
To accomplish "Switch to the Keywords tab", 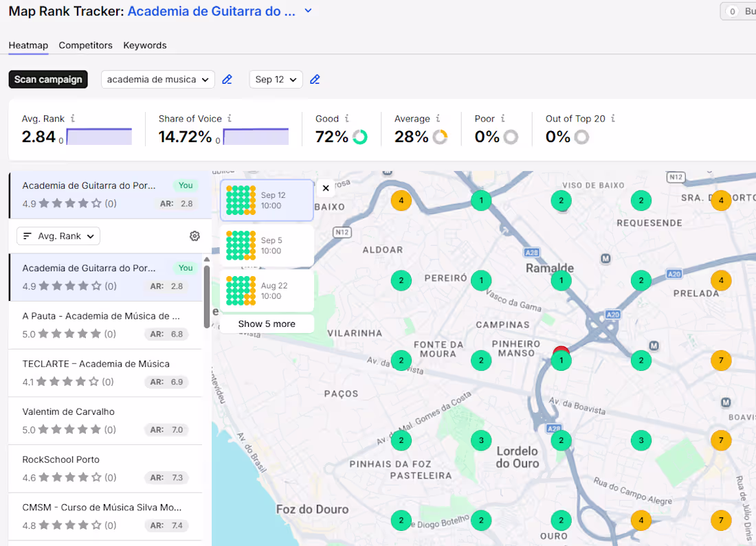I will pyautogui.click(x=144, y=45).
